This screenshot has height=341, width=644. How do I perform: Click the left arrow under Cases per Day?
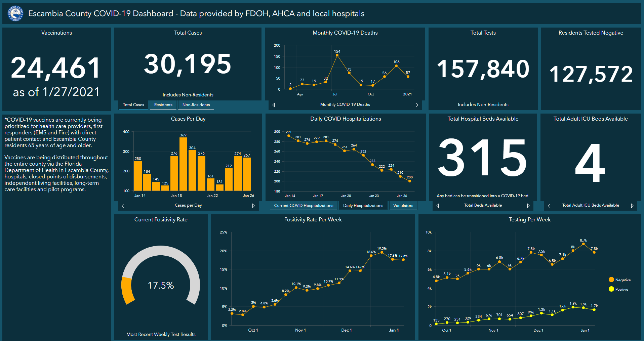[123, 205]
